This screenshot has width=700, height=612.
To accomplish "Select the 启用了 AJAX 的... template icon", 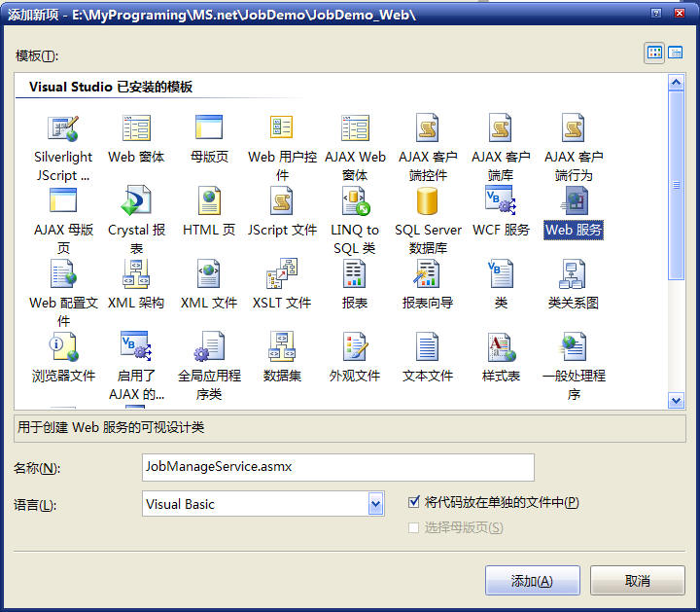I will 136,345.
